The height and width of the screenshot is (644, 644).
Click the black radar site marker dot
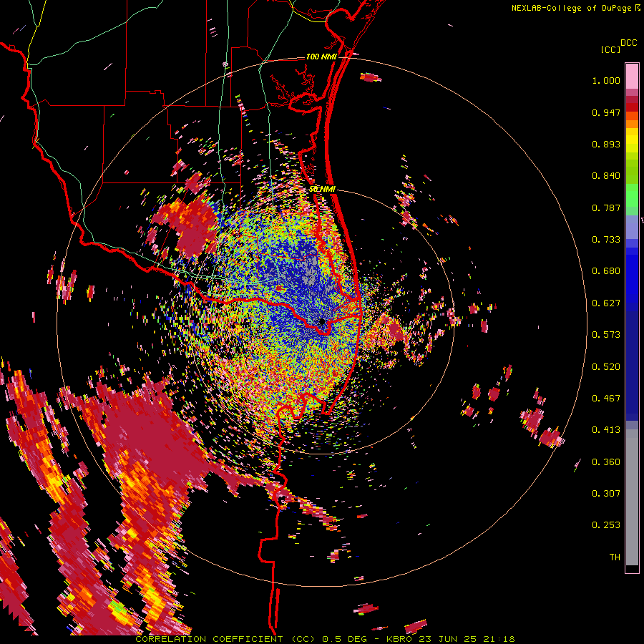pos(322,321)
